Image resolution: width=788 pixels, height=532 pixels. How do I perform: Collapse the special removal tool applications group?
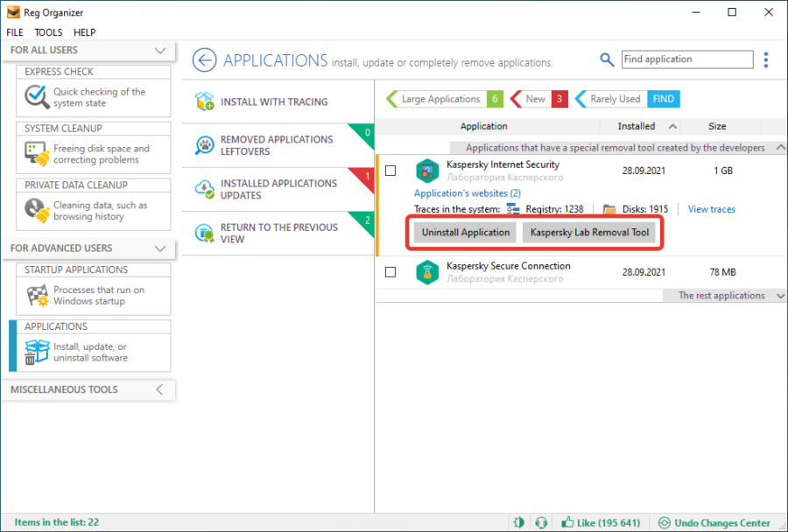(x=780, y=147)
